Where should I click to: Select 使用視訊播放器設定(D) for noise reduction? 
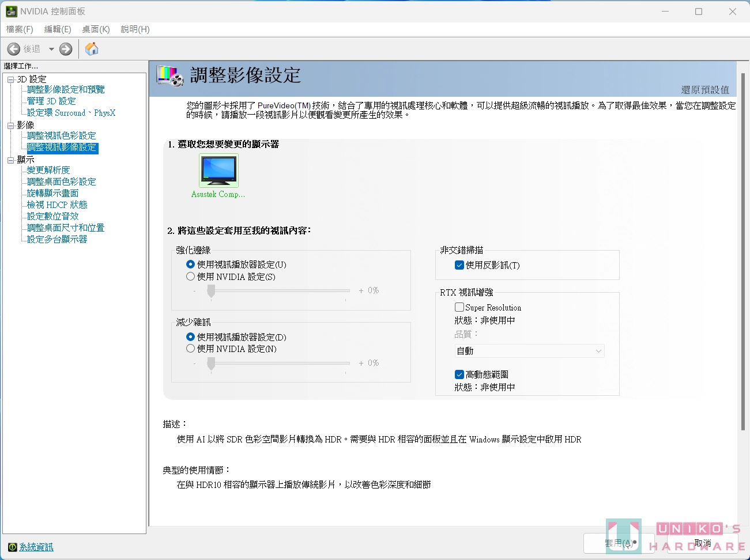pyautogui.click(x=190, y=337)
